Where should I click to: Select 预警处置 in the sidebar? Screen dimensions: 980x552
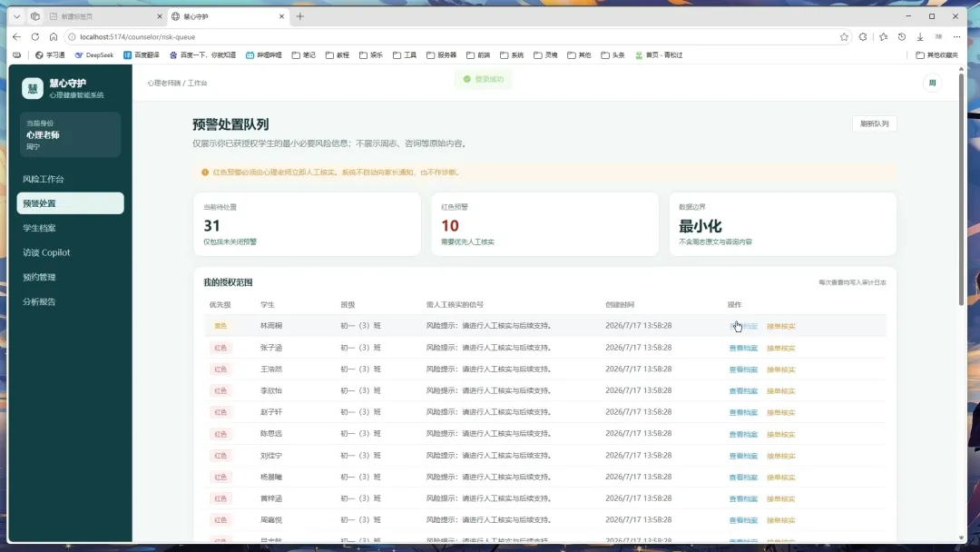[70, 203]
